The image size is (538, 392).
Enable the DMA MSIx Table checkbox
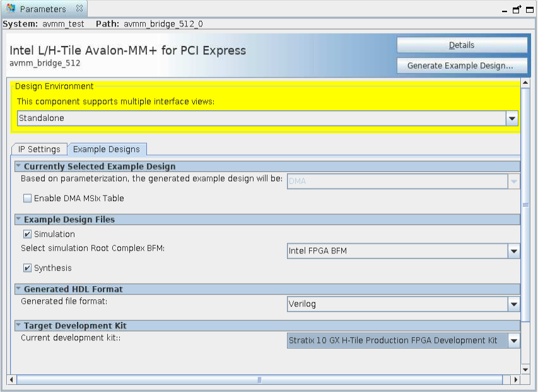point(27,199)
